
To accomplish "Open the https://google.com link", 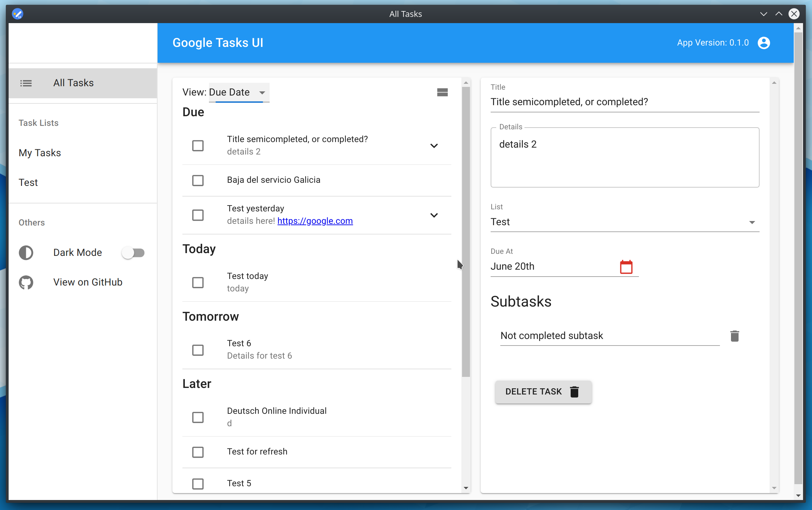I will tap(315, 221).
